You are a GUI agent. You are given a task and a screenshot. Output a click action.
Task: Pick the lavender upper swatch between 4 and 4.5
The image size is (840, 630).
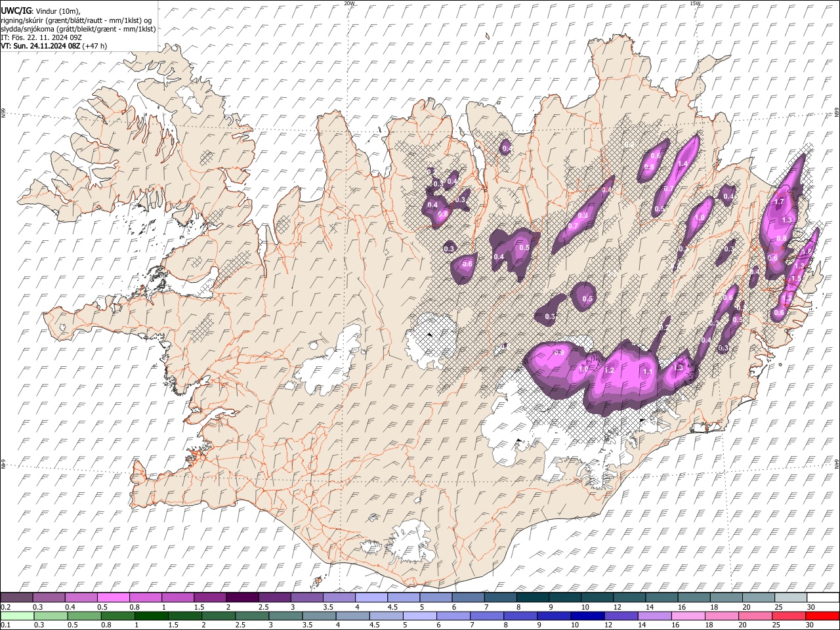pos(371,598)
